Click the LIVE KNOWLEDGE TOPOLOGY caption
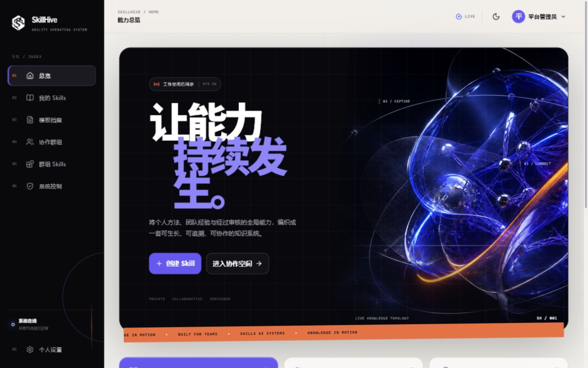588x368 pixels. point(382,318)
